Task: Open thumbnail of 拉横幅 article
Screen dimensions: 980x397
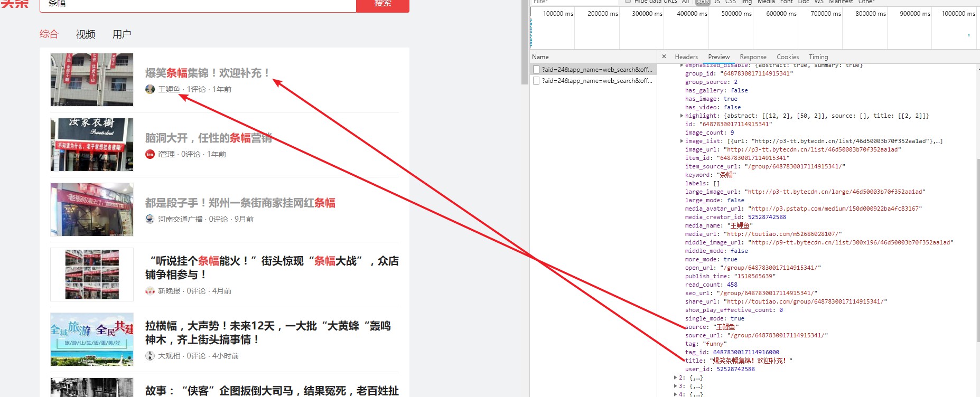Action: pos(92,339)
